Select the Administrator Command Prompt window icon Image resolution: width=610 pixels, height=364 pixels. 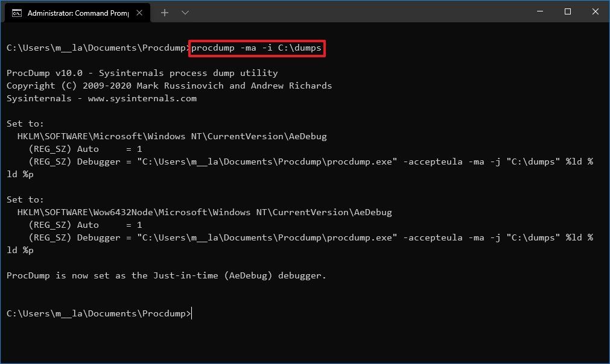coord(16,12)
